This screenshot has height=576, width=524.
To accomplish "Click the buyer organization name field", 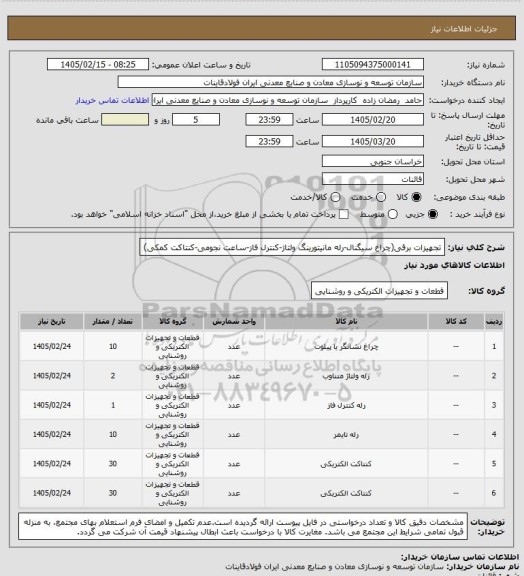I will coord(270,82).
